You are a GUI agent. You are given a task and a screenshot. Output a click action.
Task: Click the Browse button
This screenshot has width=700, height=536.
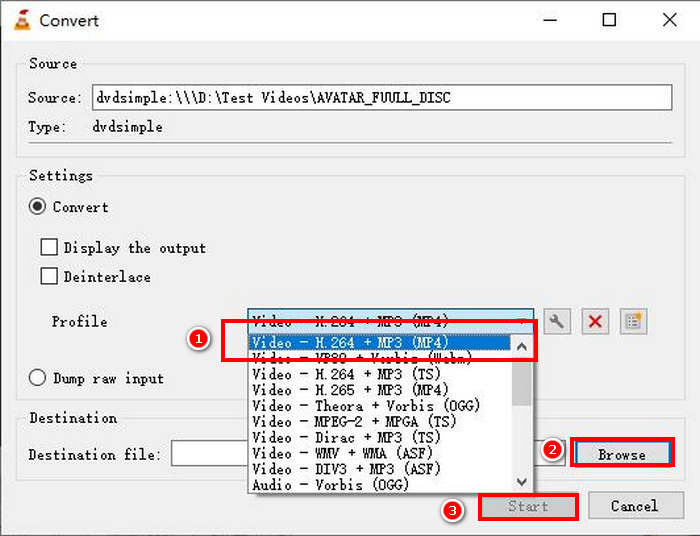621,454
